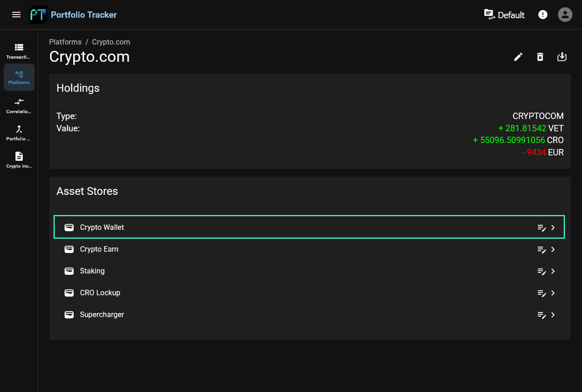Switch the Default portfolio selector
582x392 pixels.
[504, 15]
